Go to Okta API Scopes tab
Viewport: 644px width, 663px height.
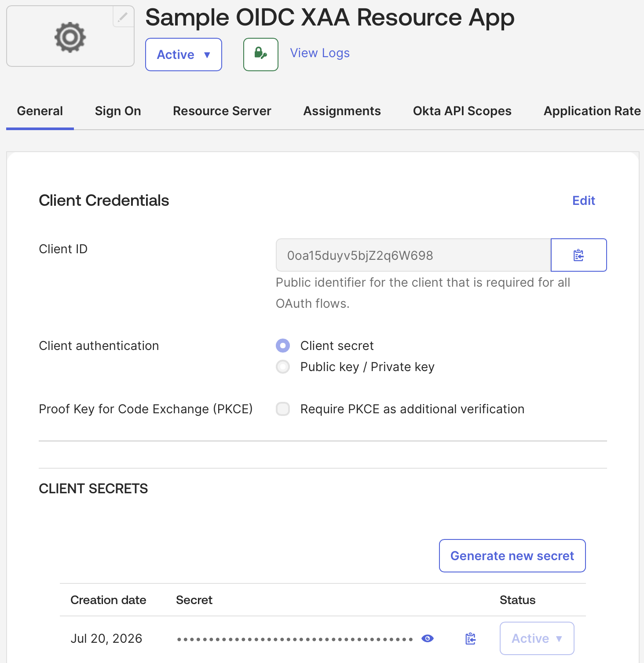pos(462,111)
